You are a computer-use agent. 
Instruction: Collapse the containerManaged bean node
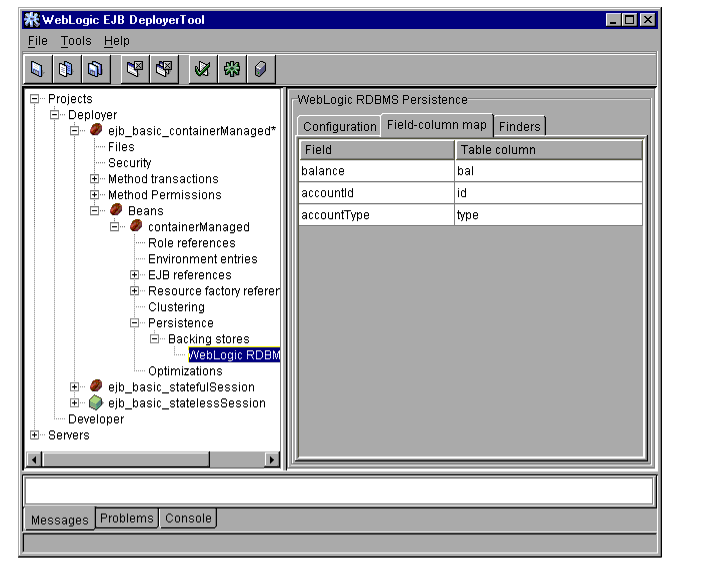pos(115,226)
